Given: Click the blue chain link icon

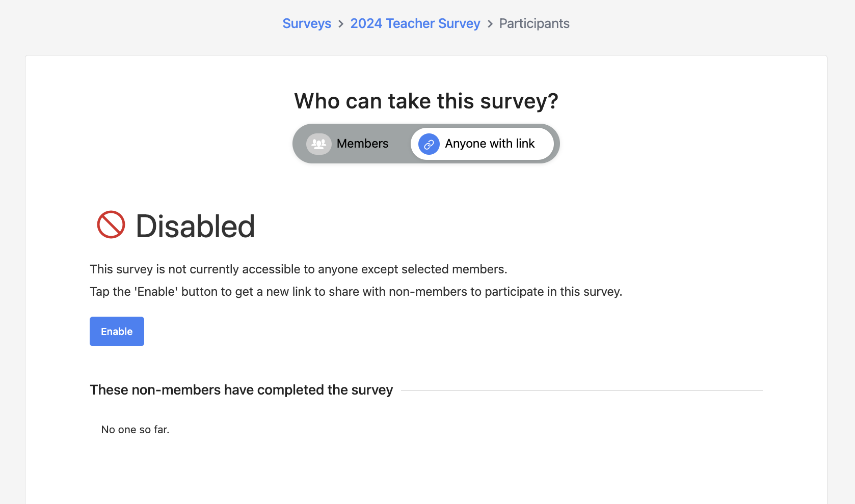Looking at the screenshot, I should pos(429,144).
